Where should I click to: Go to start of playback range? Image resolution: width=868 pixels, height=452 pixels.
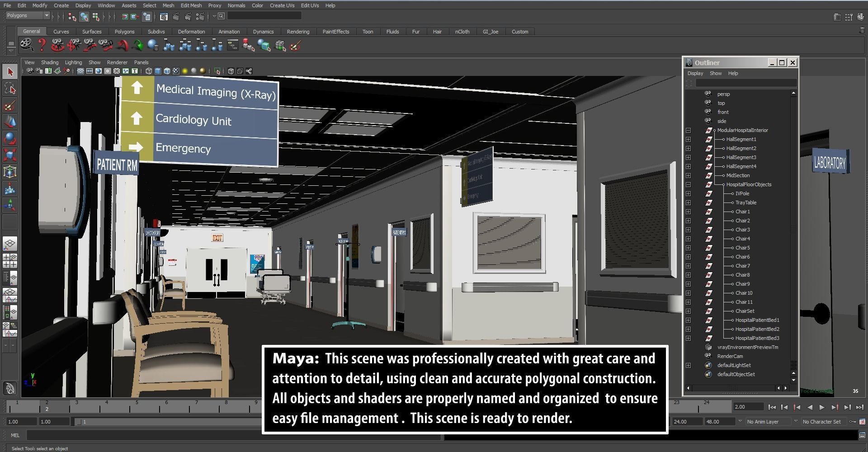[x=772, y=407]
